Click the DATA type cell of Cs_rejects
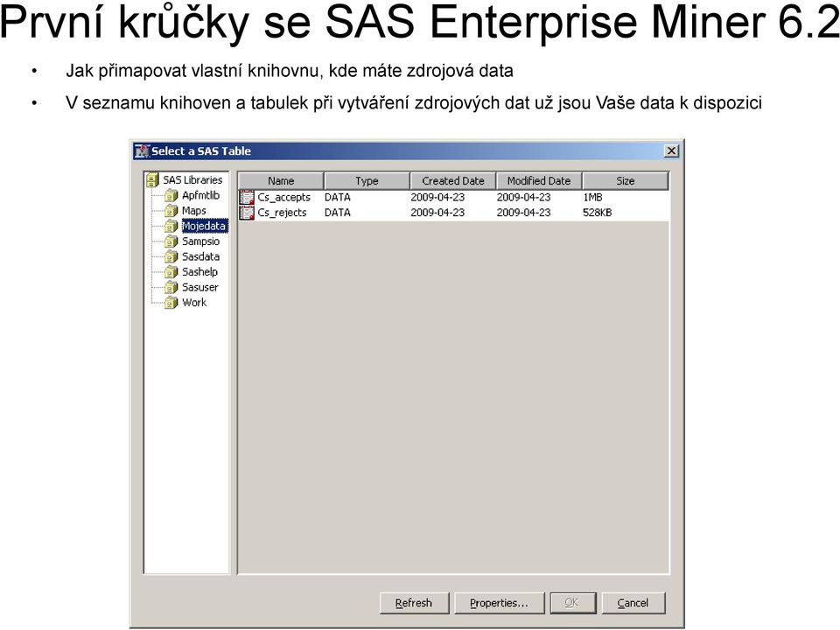This screenshot has height=630, width=840. tap(338, 213)
